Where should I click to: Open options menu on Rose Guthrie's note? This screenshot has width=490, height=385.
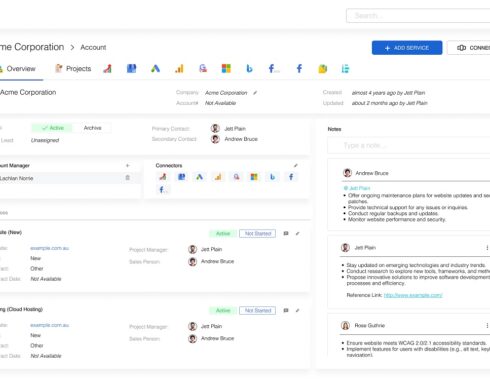tap(487, 325)
